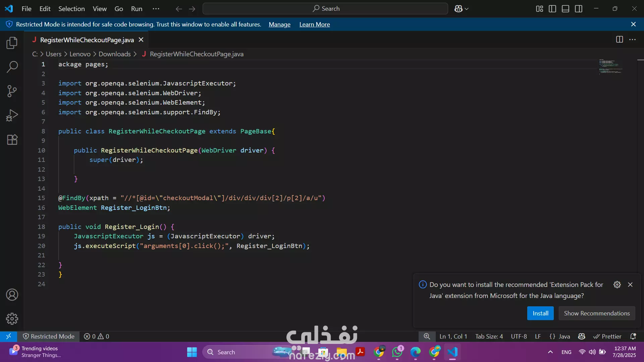Open Microsoft Edge from the taskbar
Image resolution: width=644 pixels, height=362 pixels.
tap(415, 352)
